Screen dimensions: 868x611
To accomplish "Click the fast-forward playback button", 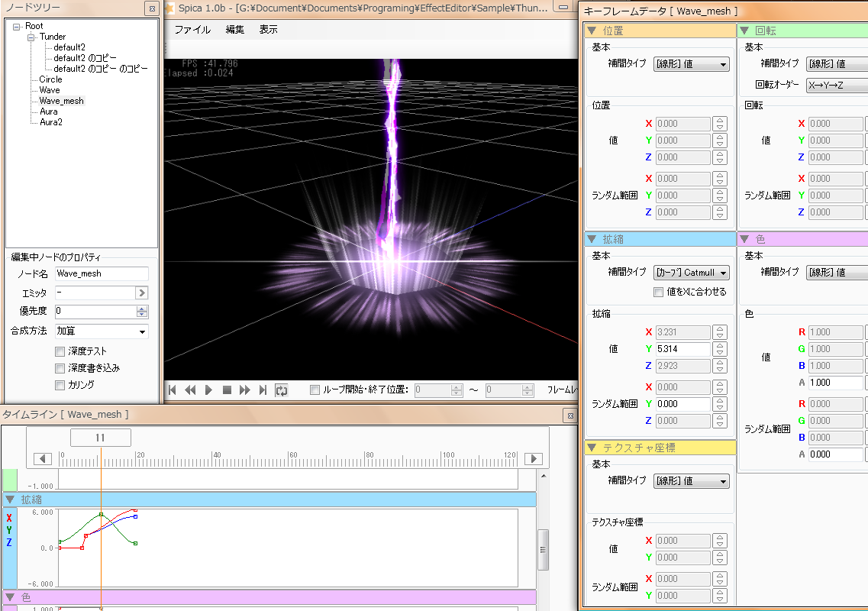I will pos(245,390).
